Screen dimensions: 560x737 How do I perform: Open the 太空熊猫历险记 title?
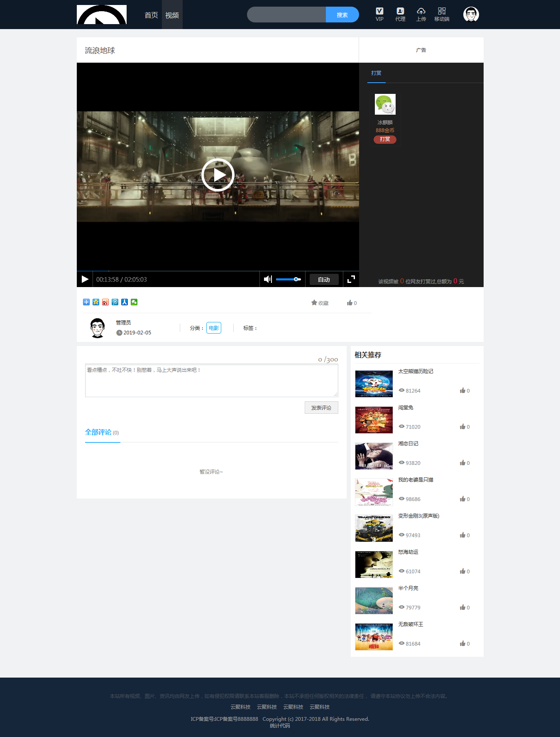(416, 371)
